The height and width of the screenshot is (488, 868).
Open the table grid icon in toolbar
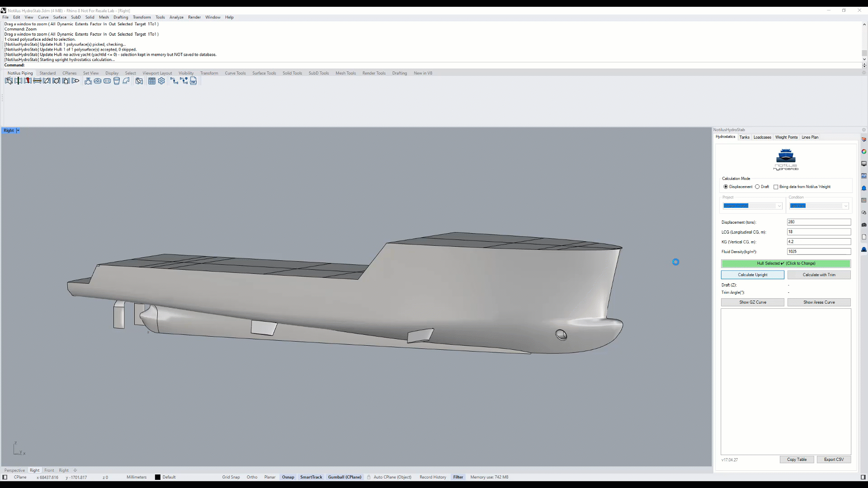click(152, 81)
